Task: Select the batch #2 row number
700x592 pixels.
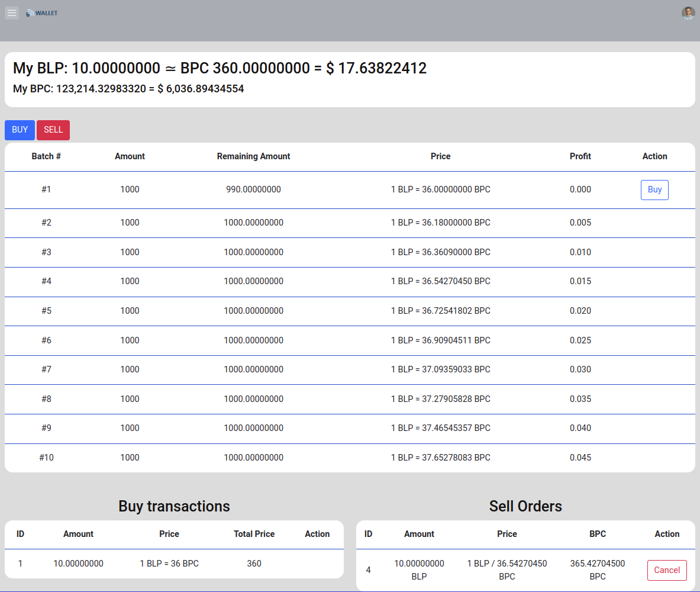Action: click(x=46, y=223)
